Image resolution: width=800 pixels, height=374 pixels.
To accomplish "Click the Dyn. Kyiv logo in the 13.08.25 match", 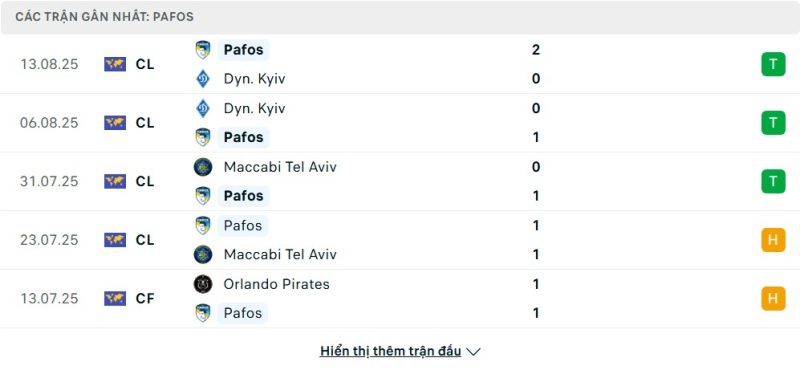I will [x=203, y=79].
